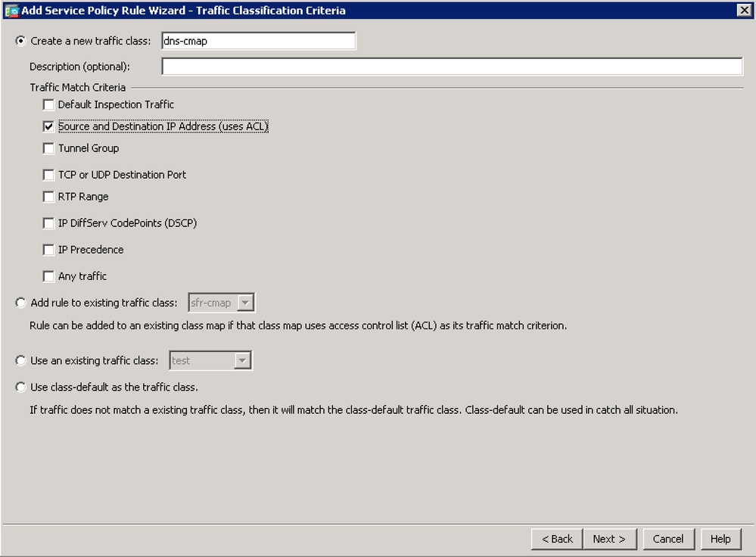This screenshot has width=756, height=557.
Task: Tick TCP or UDP Destination Port
Action: pos(48,175)
